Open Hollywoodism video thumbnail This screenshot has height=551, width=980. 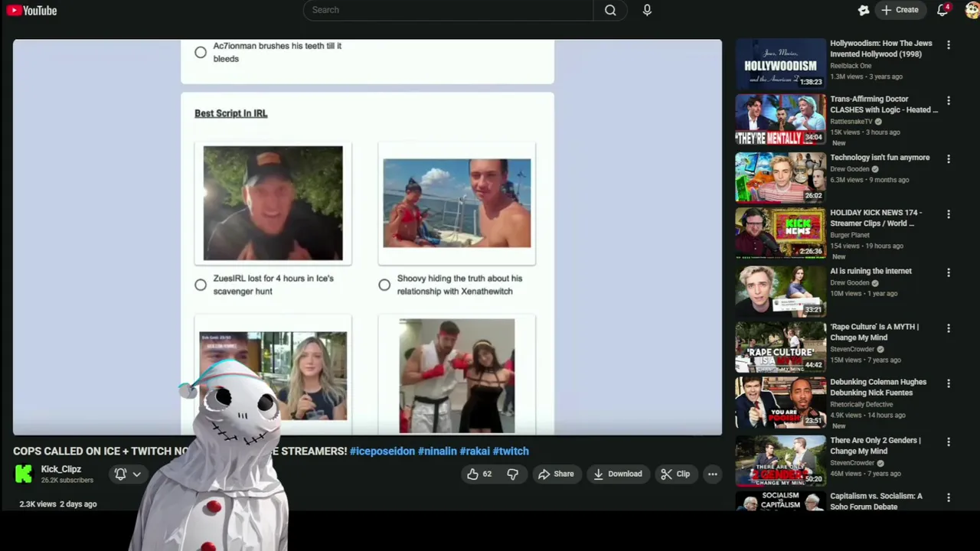pyautogui.click(x=780, y=64)
